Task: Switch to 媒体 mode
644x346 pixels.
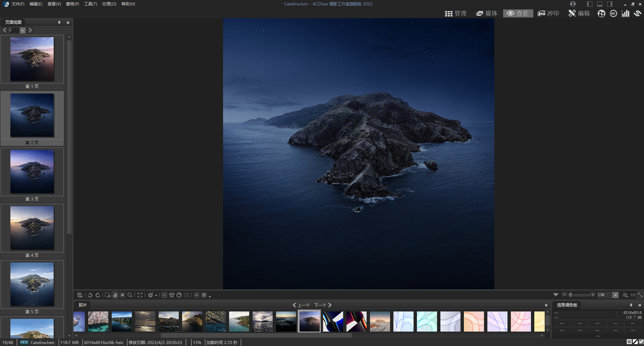Action: 487,13
